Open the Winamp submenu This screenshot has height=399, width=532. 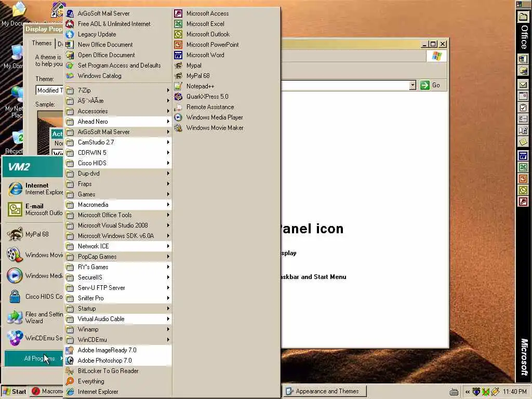pos(118,329)
